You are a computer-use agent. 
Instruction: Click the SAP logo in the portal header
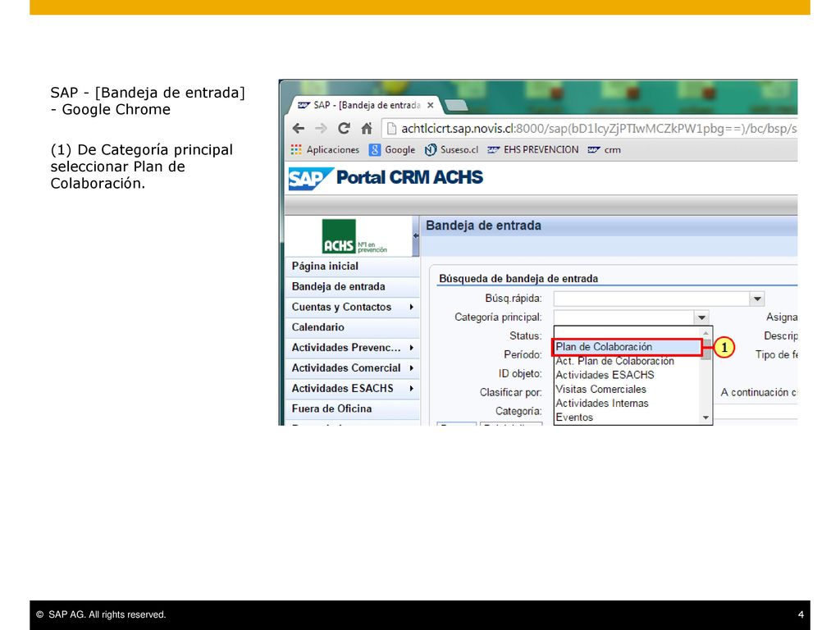coord(311,178)
